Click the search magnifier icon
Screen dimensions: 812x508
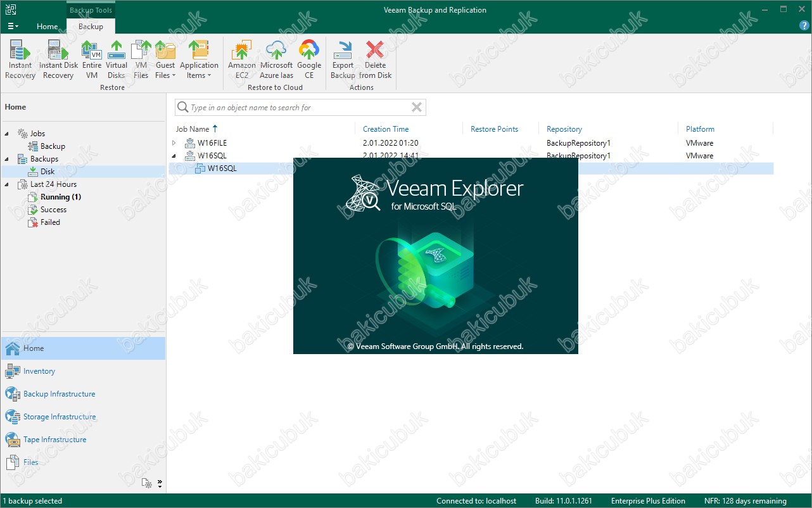182,108
